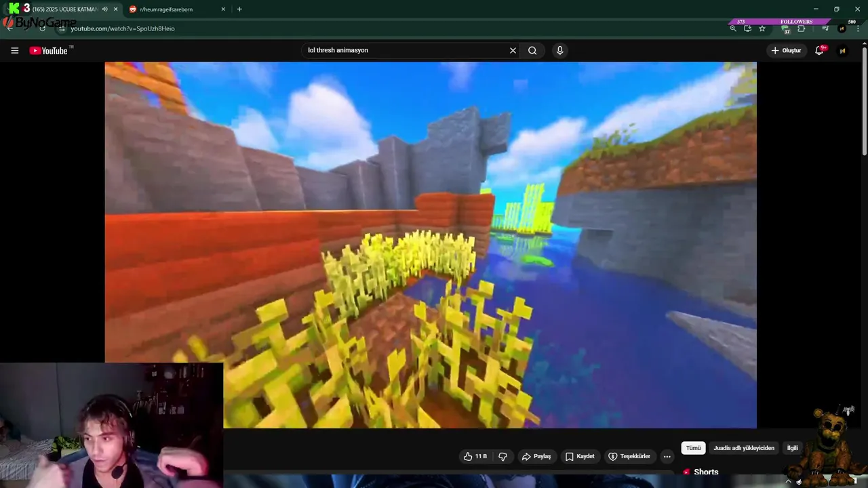
Task: Open the Chrome three-dot menu
Action: [858, 28]
